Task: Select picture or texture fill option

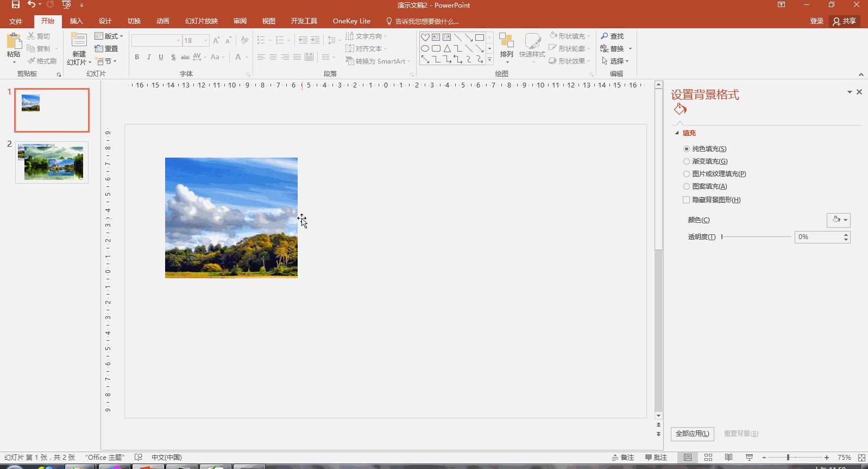Action: [x=687, y=174]
